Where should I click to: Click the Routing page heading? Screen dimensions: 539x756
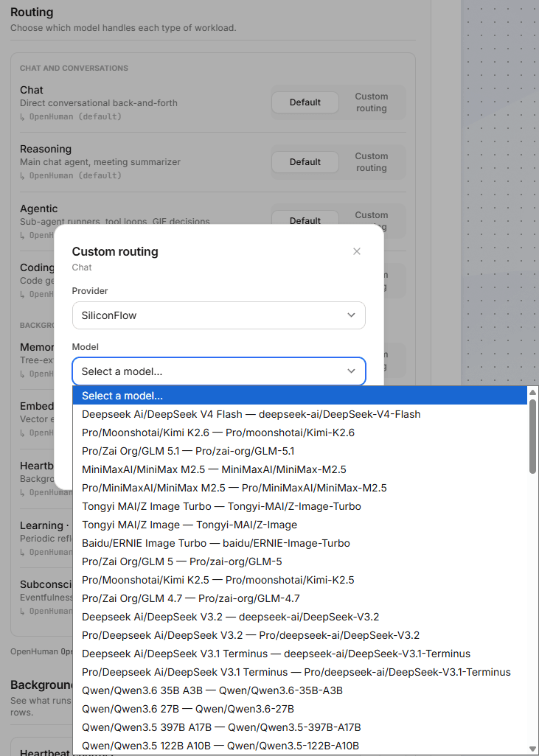click(32, 12)
